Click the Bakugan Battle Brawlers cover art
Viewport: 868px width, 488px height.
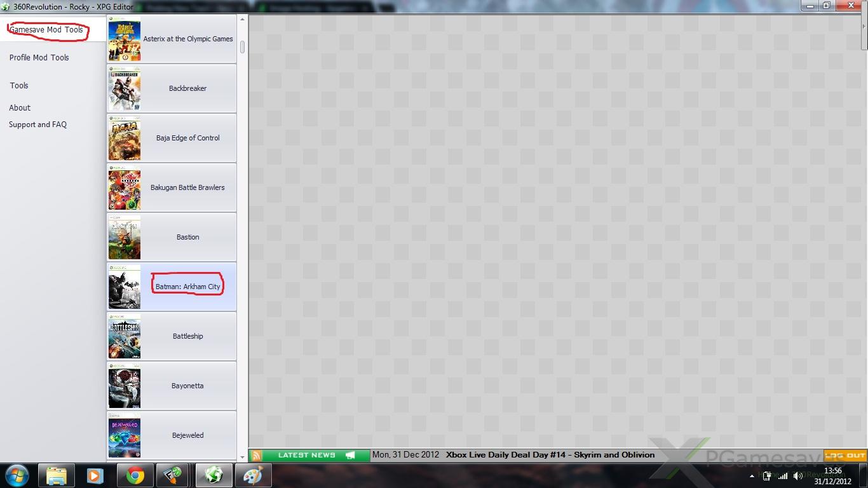pos(125,188)
